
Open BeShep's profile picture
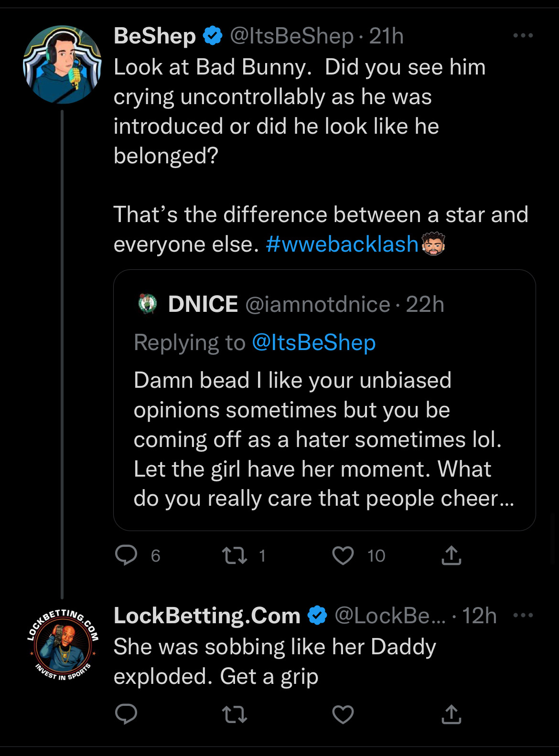click(62, 64)
